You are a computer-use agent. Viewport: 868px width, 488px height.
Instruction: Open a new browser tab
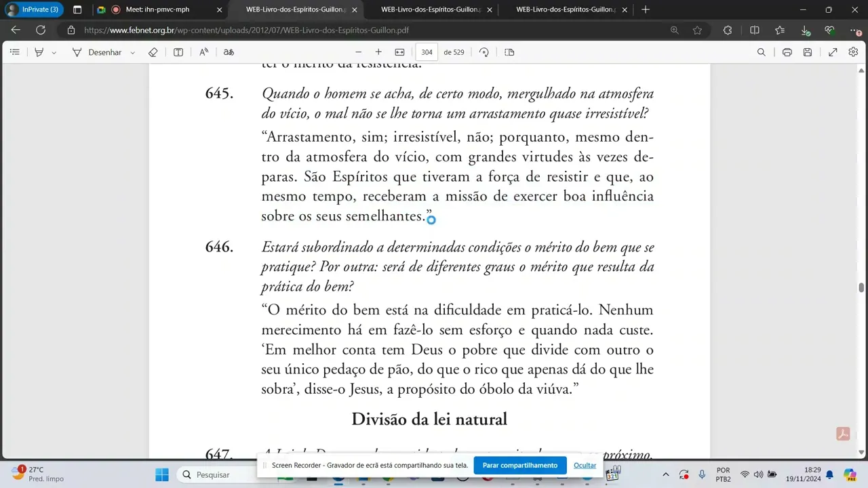645,9
